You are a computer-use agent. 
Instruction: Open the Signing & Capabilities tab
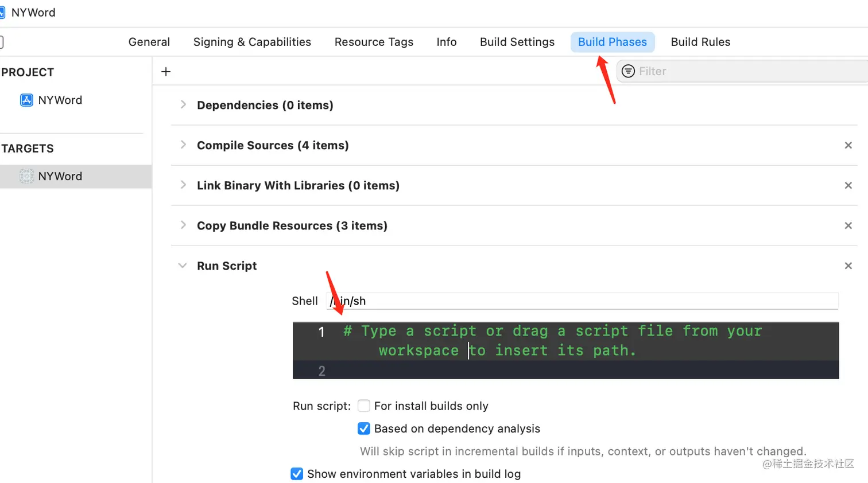252,42
